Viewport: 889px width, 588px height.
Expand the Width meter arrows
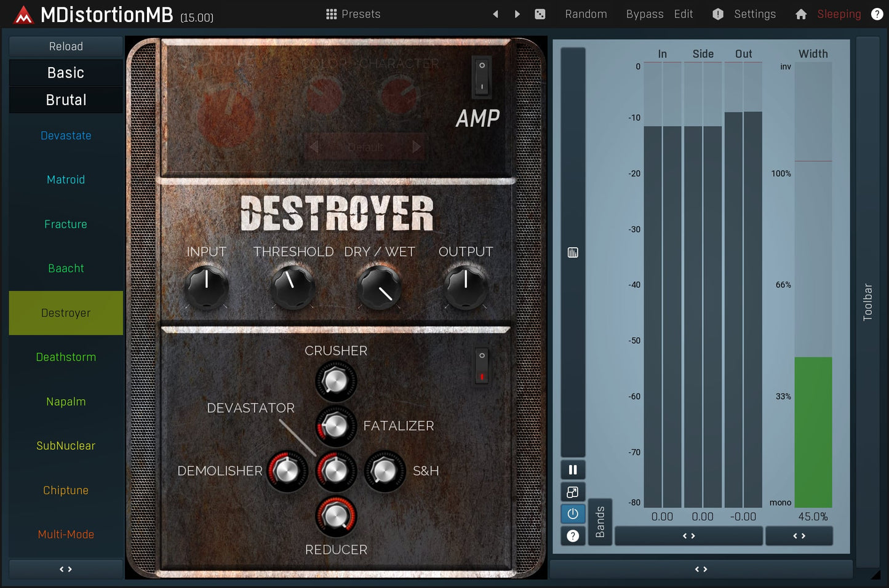[x=799, y=536]
